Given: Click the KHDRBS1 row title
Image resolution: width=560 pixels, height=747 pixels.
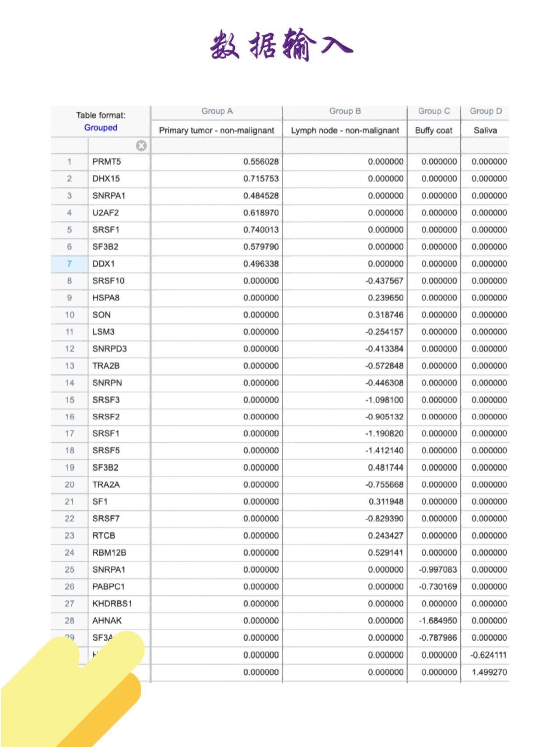Looking at the screenshot, I should click(112, 604).
